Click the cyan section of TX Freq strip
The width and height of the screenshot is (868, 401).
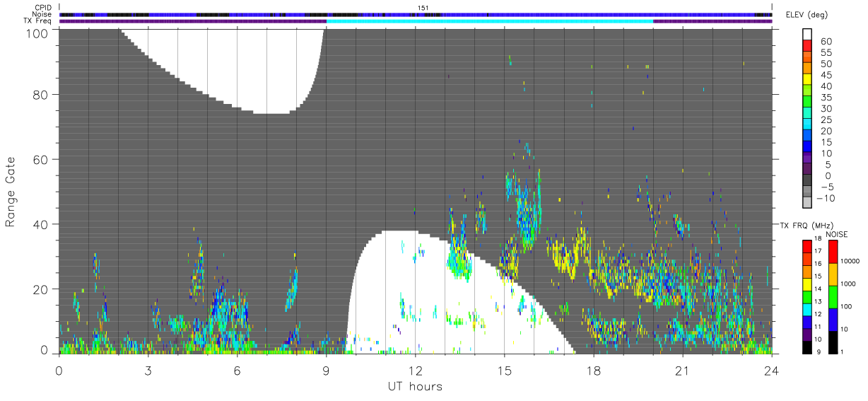click(x=490, y=21)
